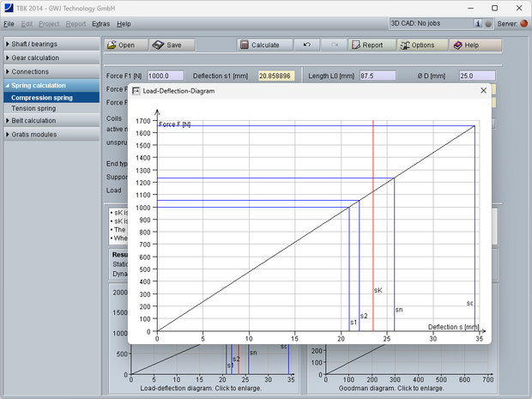Click the Force F1 input field
532x399 pixels.
166,76
